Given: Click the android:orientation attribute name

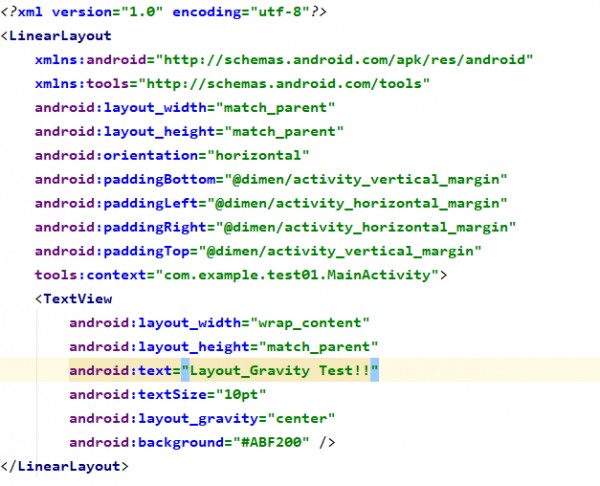Looking at the screenshot, I should coord(116,155).
